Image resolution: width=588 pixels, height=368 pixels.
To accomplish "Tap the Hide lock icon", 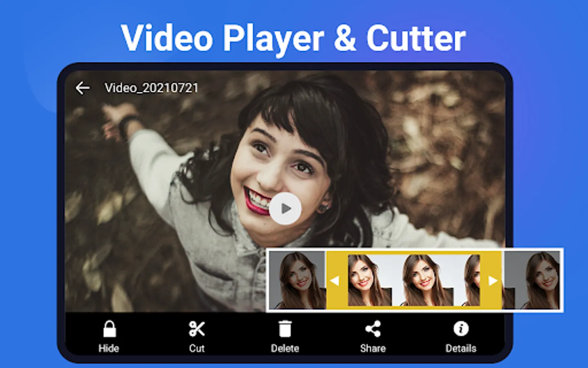I will click(x=109, y=329).
